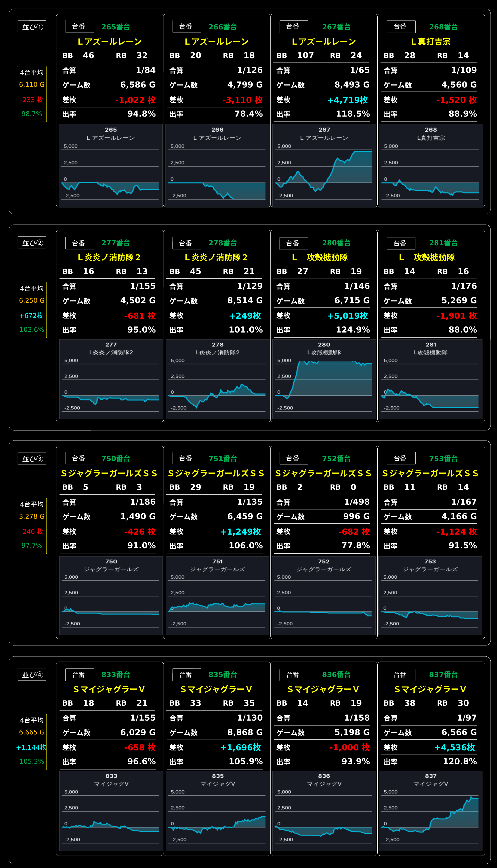Click the 並び④ group label
Image resolution: width=497 pixels, height=868 pixels.
tap(32, 674)
